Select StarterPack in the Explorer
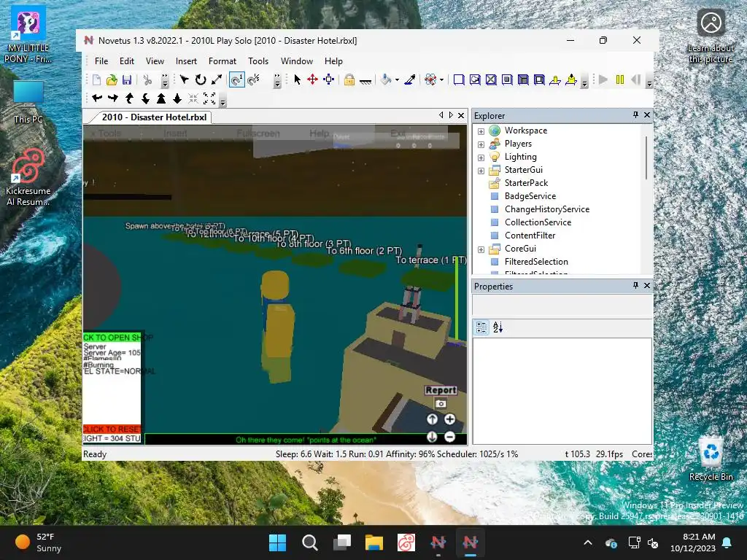The height and width of the screenshot is (560, 747). coord(526,183)
